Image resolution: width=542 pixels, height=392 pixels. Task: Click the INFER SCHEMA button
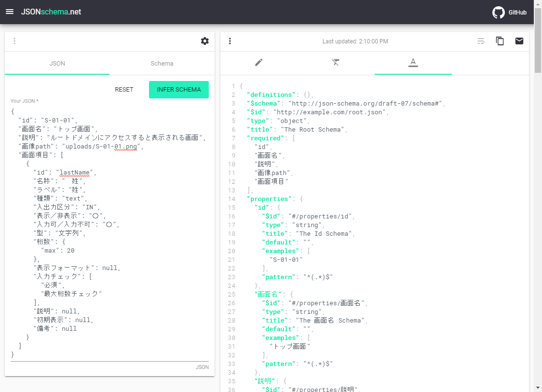click(x=179, y=90)
